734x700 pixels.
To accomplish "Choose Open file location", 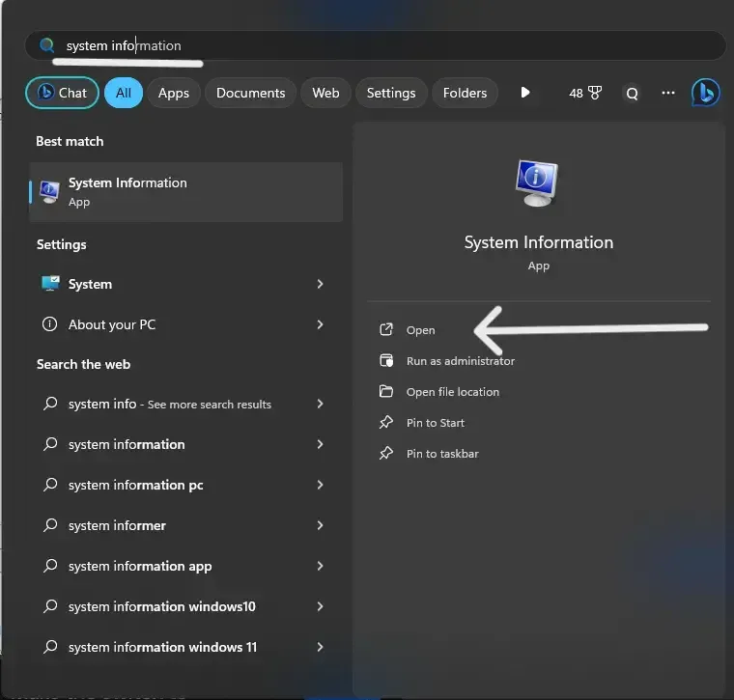I will pos(453,392).
